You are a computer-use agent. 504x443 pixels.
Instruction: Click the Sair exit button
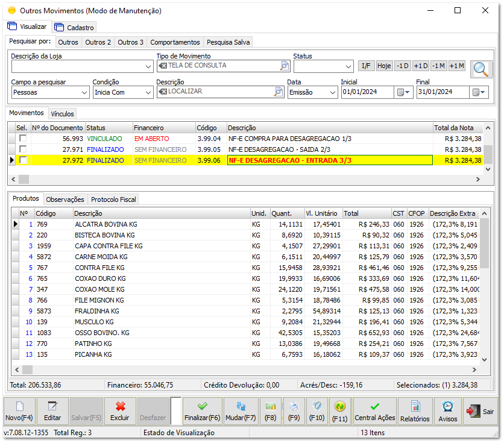tap(480, 410)
